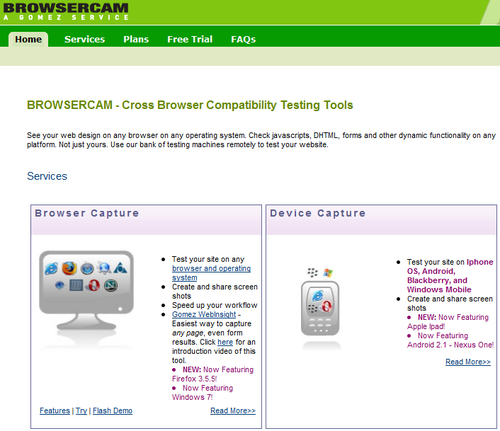
Task: Open the Features link under Browser Capture
Action: coord(55,411)
